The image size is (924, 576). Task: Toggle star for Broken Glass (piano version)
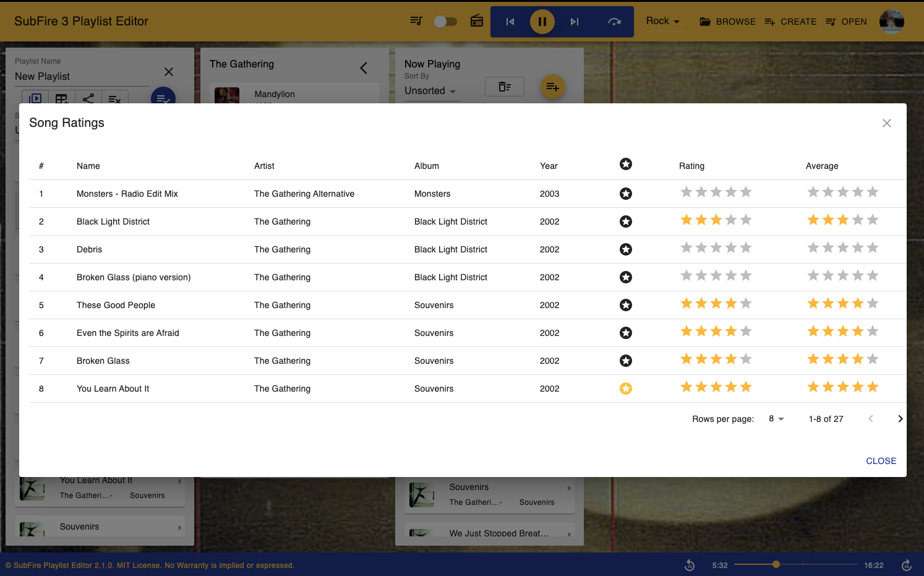pos(626,277)
